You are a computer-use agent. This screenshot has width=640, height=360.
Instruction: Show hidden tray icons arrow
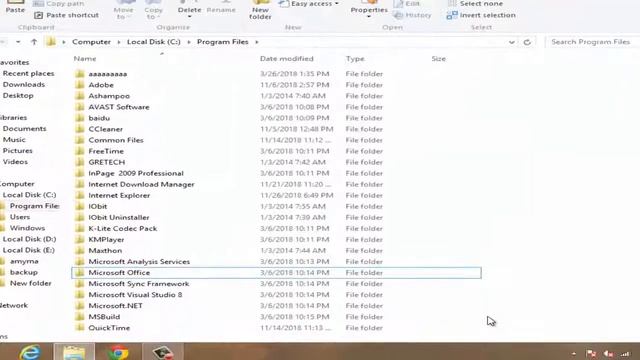pos(574,354)
